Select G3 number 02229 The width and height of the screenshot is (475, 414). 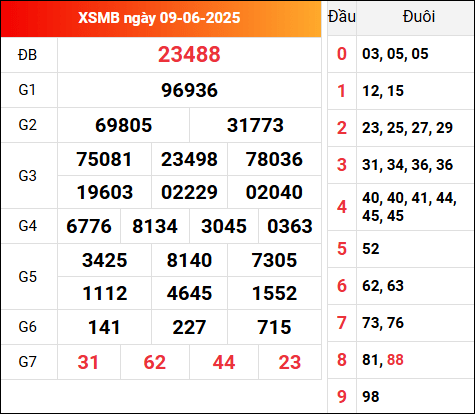point(189,192)
